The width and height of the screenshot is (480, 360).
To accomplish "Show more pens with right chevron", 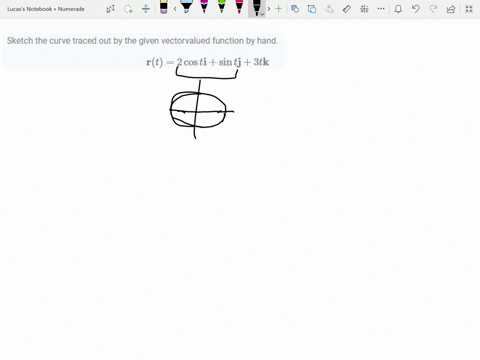I will click(269, 9).
